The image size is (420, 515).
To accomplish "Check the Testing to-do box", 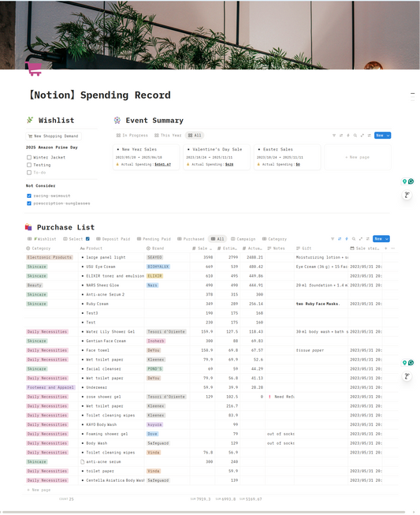I will [x=29, y=165].
